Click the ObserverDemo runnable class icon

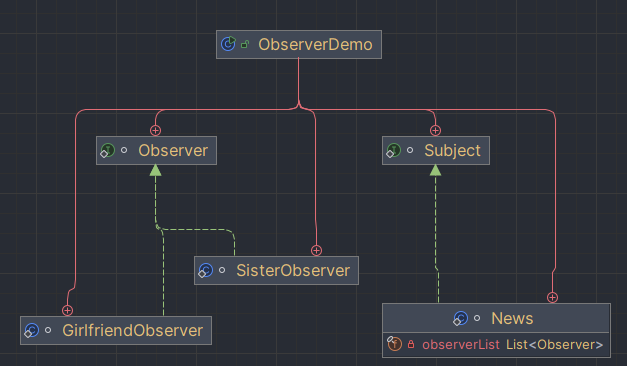click(228, 44)
